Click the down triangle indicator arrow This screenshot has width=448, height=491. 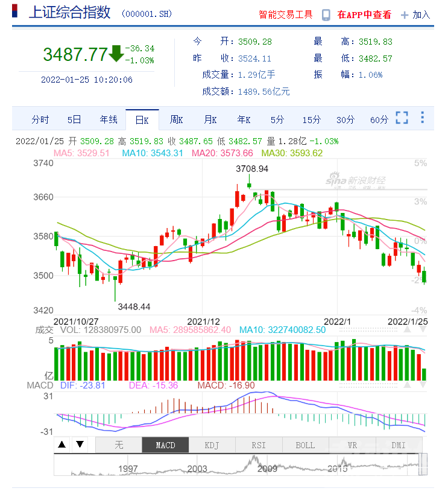[x=80, y=445]
